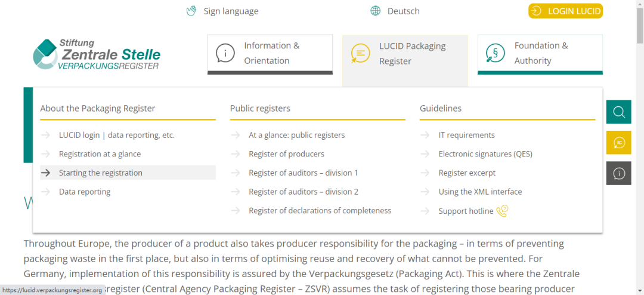Collapse the LUCID Packaging Register menu
This screenshot has width=644, height=295.
(405, 53)
